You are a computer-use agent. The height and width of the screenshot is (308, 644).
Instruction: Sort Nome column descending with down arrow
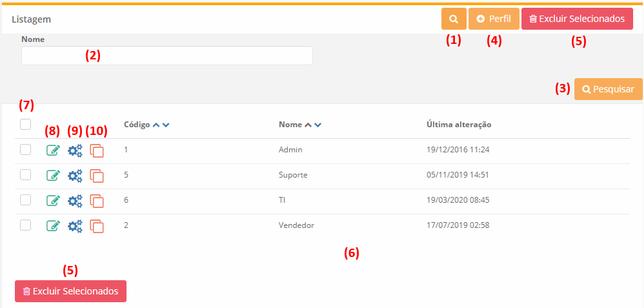pyautogui.click(x=319, y=125)
